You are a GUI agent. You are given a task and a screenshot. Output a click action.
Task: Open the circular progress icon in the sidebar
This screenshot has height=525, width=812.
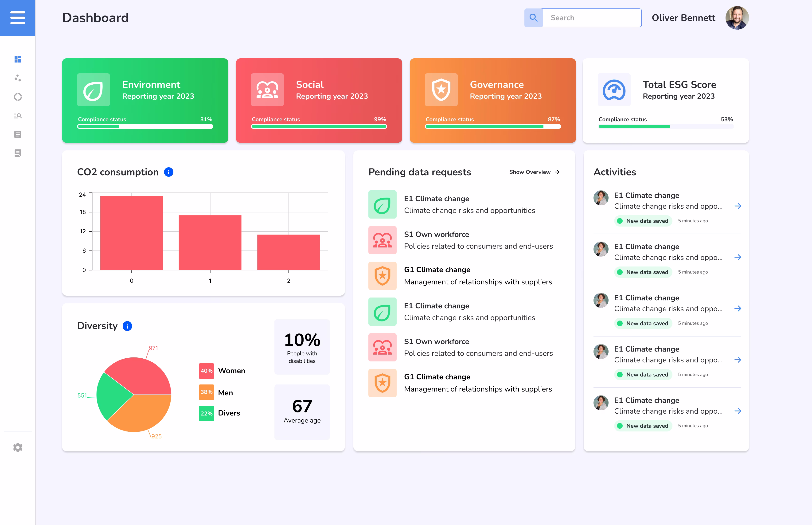click(x=18, y=97)
